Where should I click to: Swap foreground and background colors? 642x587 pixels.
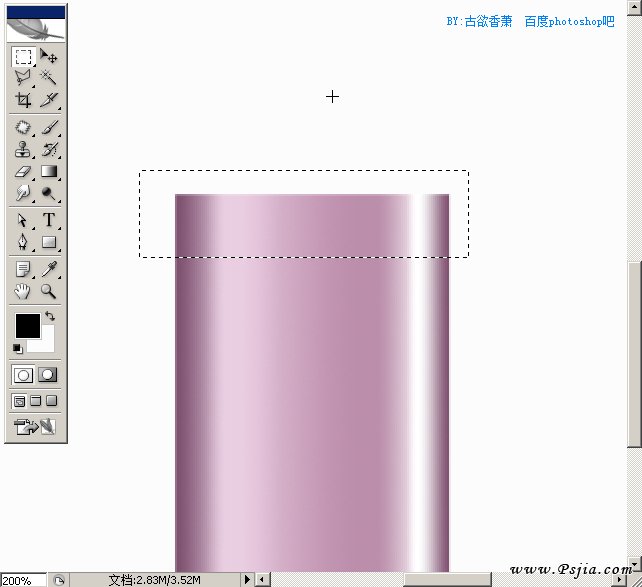pos(50,316)
